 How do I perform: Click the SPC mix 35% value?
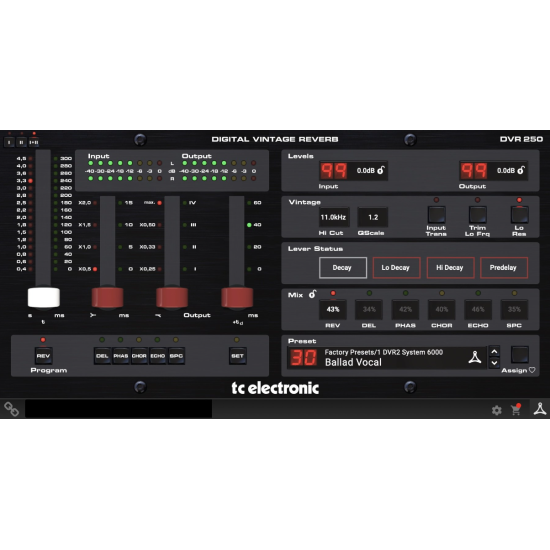click(x=514, y=309)
